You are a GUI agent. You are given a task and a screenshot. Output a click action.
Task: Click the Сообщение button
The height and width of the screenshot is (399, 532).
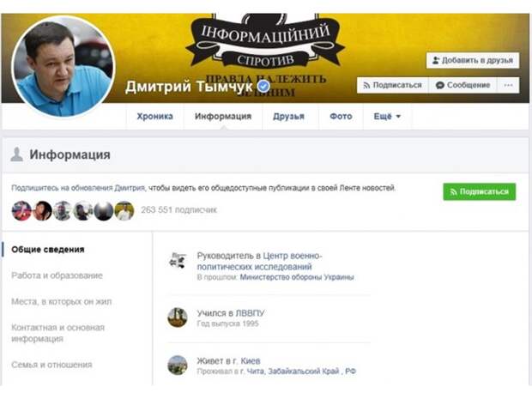(462, 85)
